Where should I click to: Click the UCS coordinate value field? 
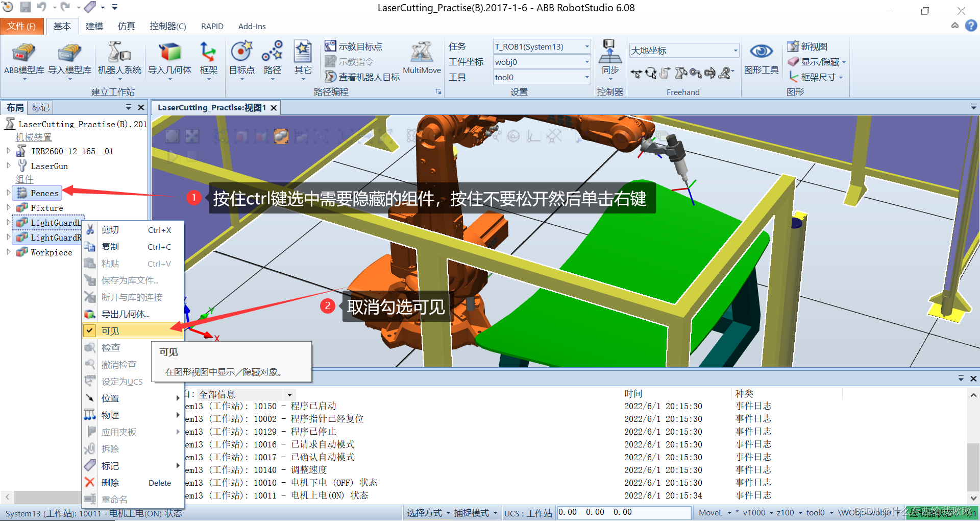point(624,512)
